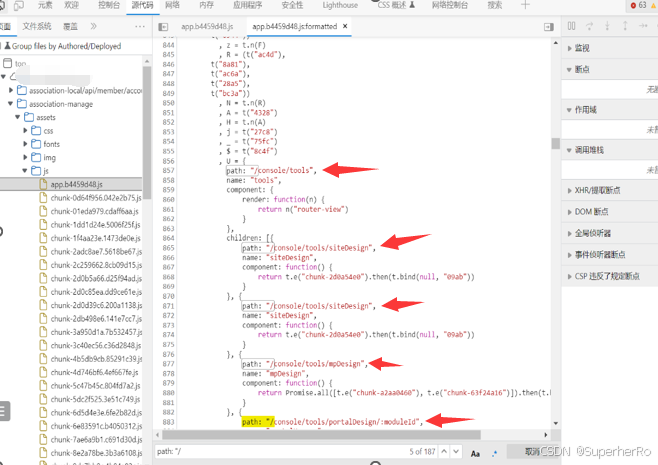Viewport: 658px width, 465px height.
Task: Open the navigator three-dot options menu
Action: pos(140,26)
